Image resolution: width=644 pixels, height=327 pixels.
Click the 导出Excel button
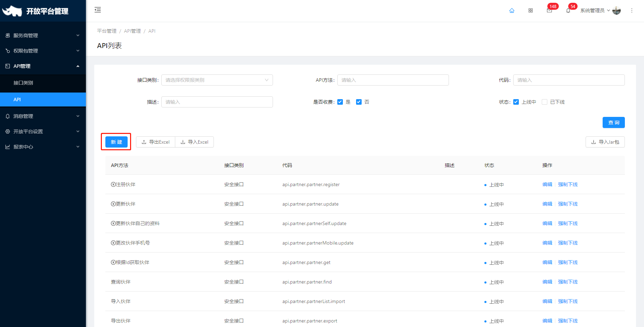tap(155, 142)
